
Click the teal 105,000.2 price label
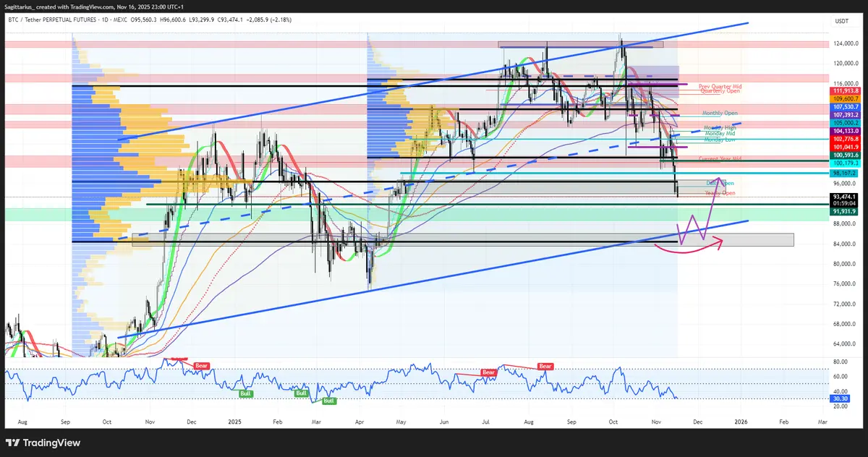tap(846, 123)
